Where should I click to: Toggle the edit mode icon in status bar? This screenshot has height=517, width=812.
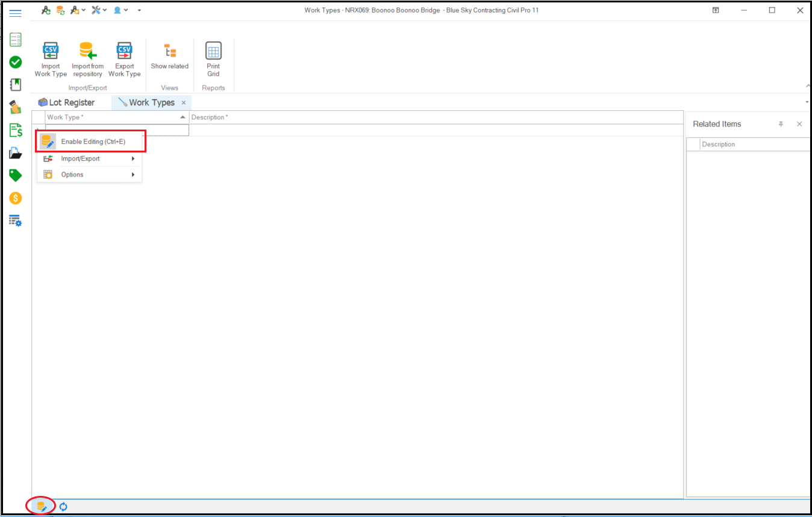click(x=42, y=507)
